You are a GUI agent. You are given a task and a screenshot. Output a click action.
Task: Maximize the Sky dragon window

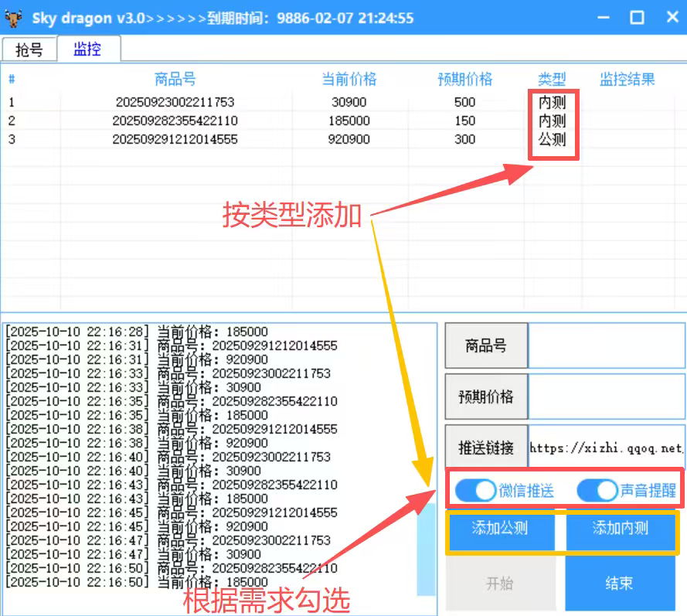[x=637, y=18]
